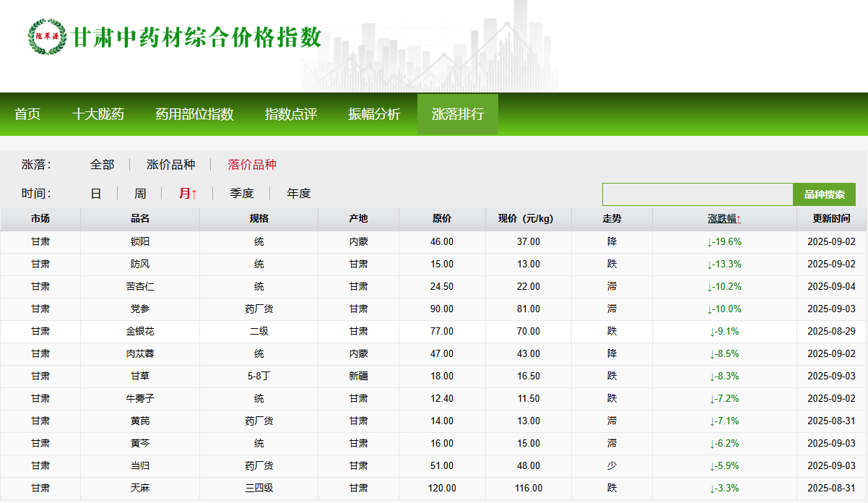Select the 涨落排行 tab
868x503 pixels.
point(458,114)
